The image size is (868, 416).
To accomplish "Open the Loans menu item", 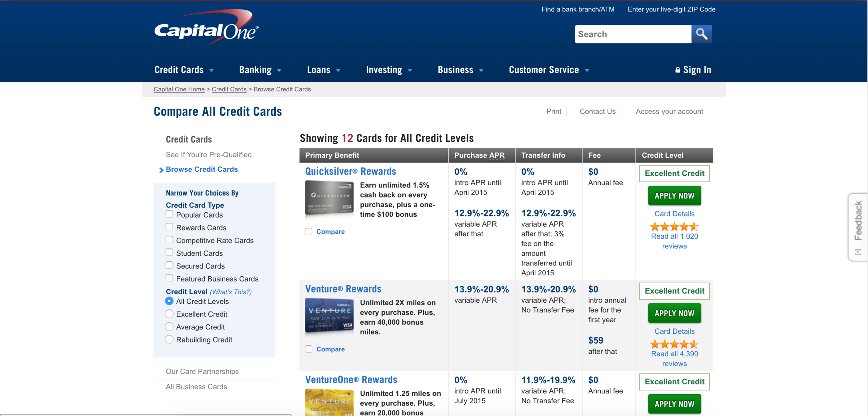I will pyautogui.click(x=318, y=70).
